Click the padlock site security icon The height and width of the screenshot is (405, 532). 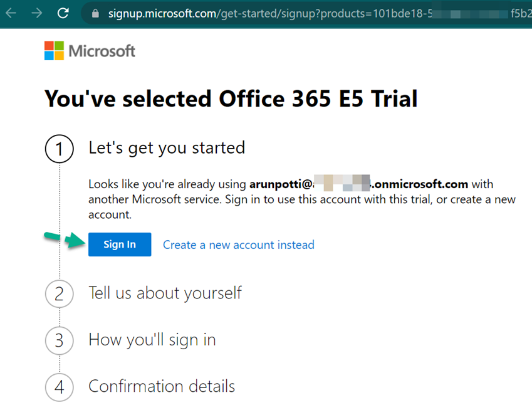96,13
